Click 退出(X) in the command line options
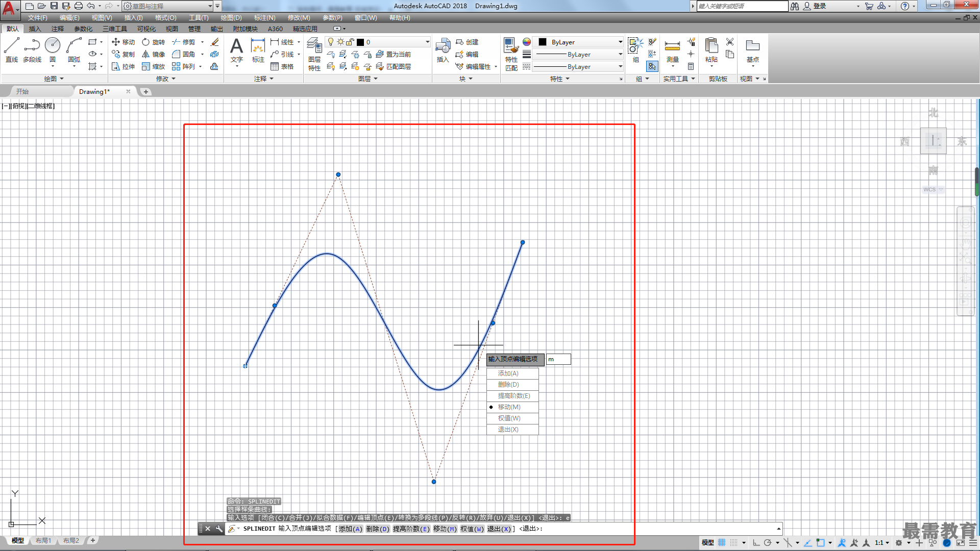The height and width of the screenshot is (551, 980). tap(499, 529)
